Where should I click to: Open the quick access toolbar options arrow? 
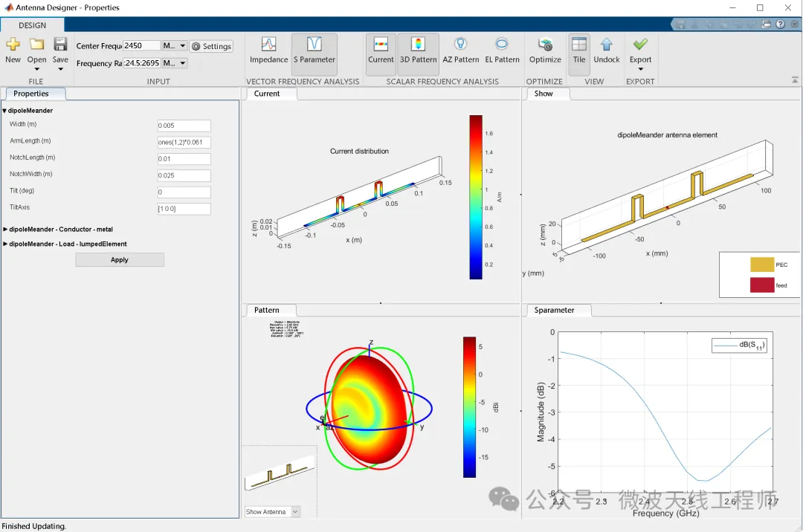pos(795,24)
